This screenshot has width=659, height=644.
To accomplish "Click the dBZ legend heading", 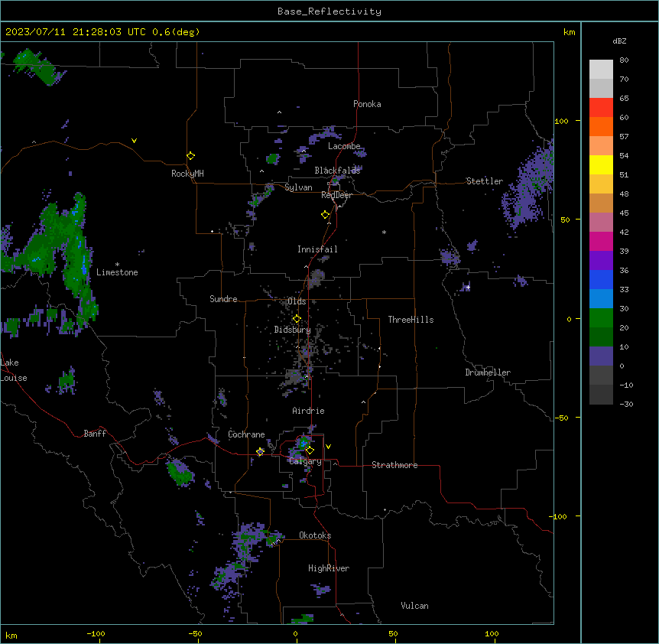I will [619, 41].
